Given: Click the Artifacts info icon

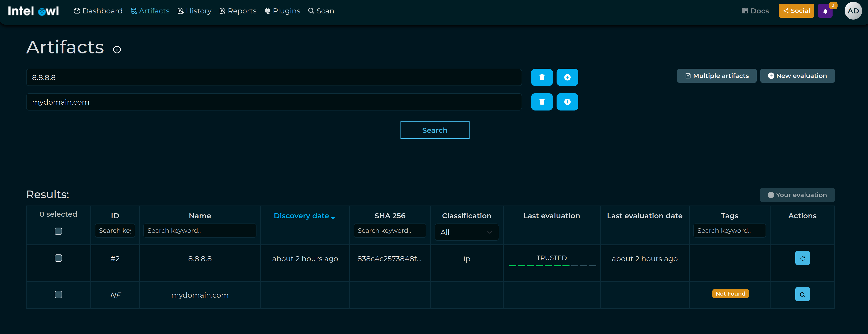Looking at the screenshot, I should tap(117, 50).
